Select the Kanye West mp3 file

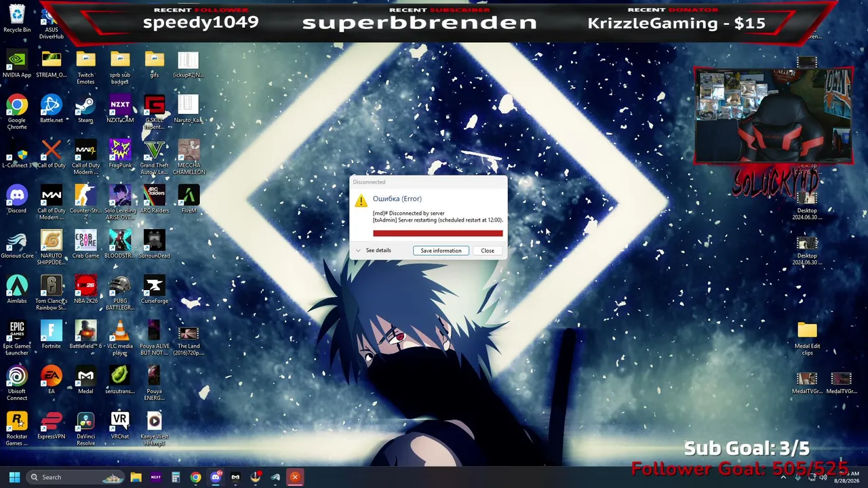(x=154, y=430)
